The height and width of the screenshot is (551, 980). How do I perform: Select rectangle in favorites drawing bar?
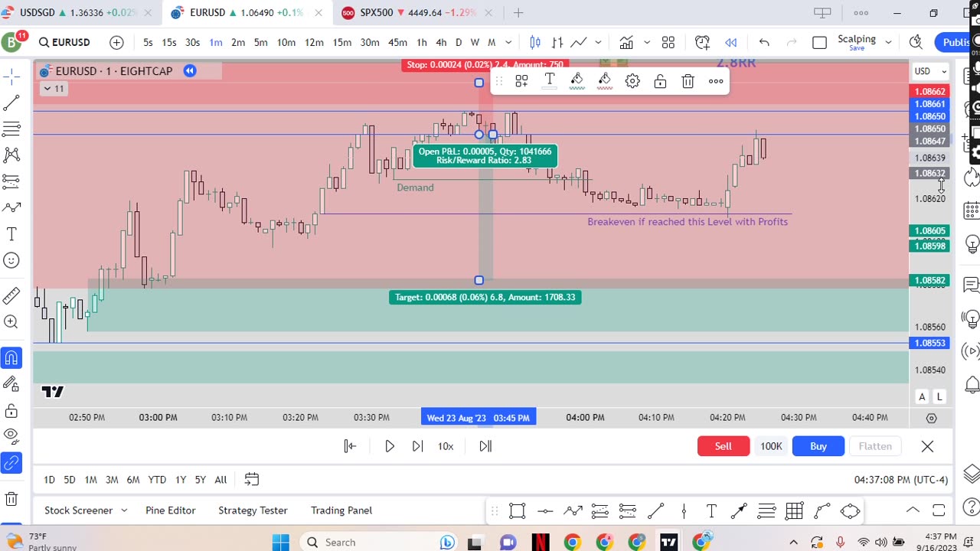(517, 510)
